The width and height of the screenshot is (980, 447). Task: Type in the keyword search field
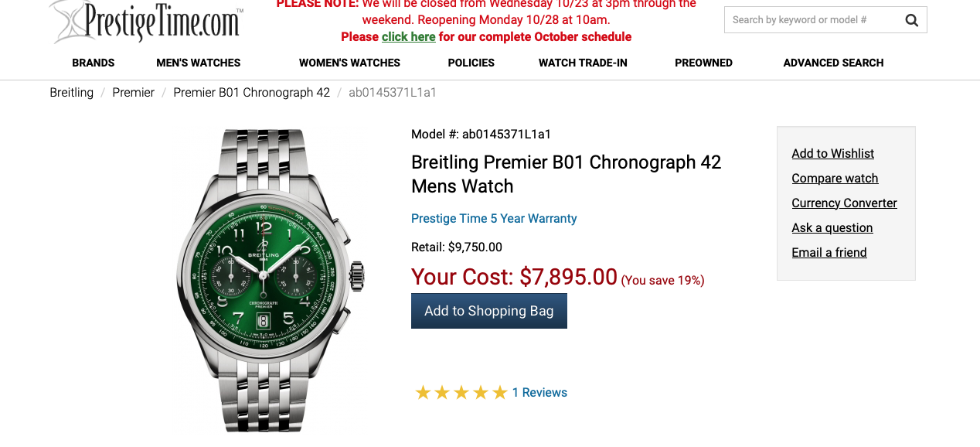pos(810,20)
